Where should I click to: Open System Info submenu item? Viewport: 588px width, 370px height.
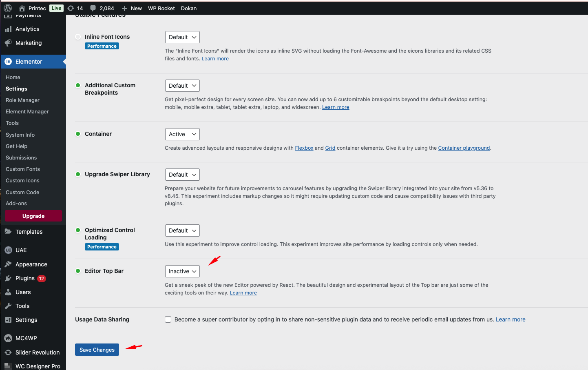pos(20,135)
